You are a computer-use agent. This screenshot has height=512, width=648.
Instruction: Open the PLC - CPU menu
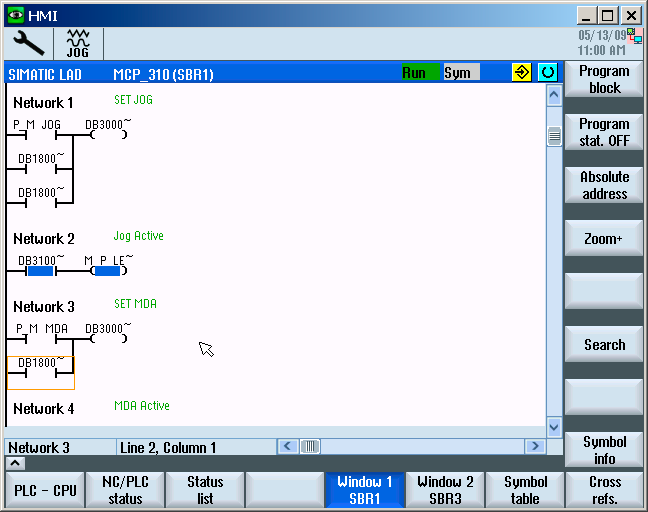[x=45, y=490]
